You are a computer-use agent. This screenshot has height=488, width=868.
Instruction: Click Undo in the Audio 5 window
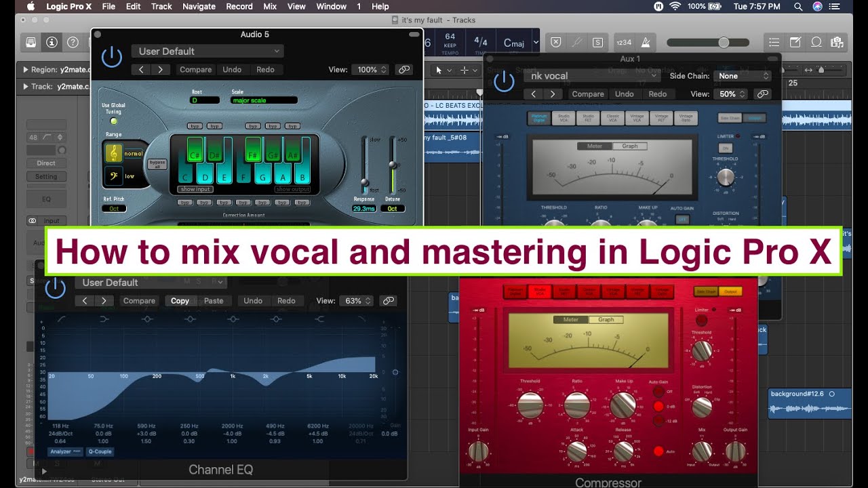pyautogui.click(x=232, y=69)
